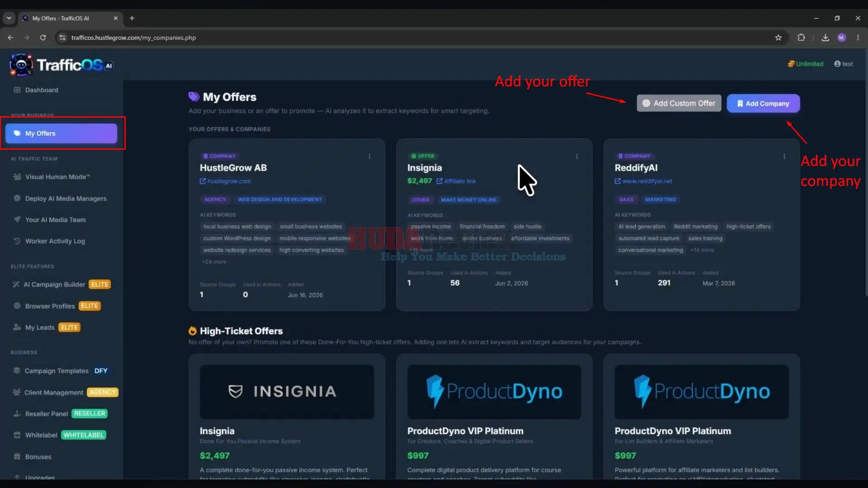Expand +24 more keywords on HustleGrow
The width and height of the screenshot is (868, 488).
pyautogui.click(x=214, y=262)
